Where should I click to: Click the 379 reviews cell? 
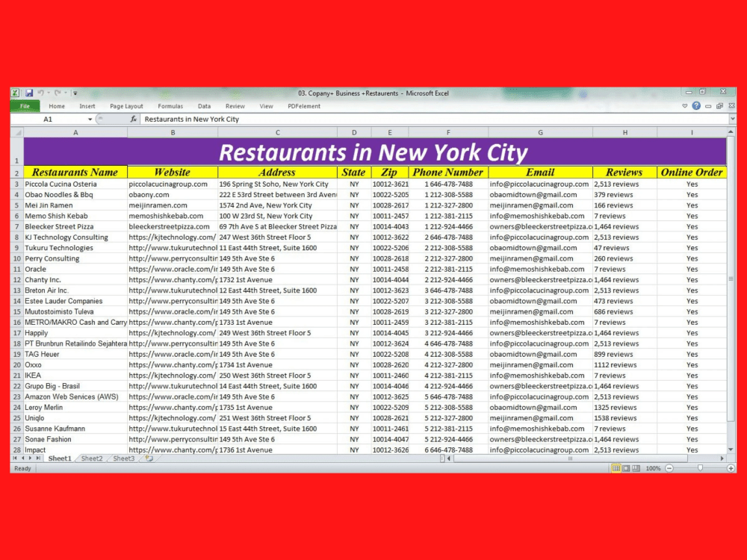(x=624, y=195)
